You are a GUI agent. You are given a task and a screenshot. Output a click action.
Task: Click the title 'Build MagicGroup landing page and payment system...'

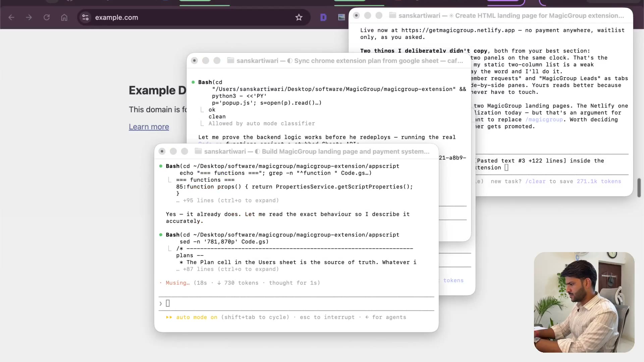click(345, 151)
